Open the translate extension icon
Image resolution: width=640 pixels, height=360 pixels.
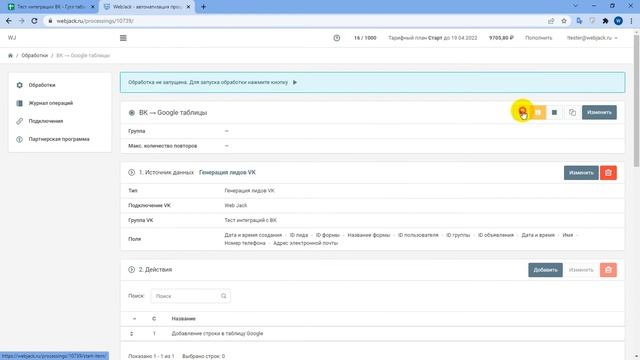pyautogui.click(x=579, y=21)
